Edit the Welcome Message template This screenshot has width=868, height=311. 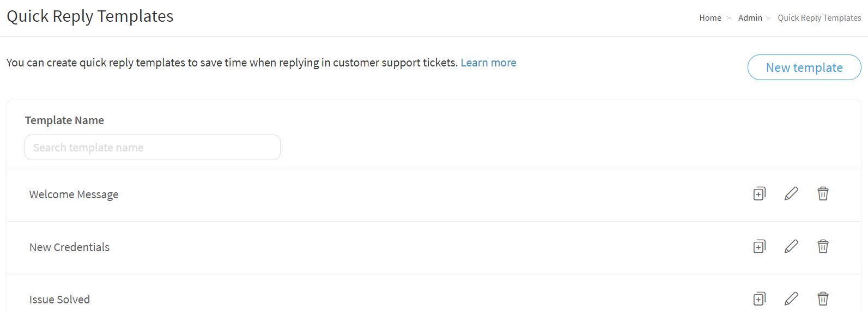click(791, 193)
